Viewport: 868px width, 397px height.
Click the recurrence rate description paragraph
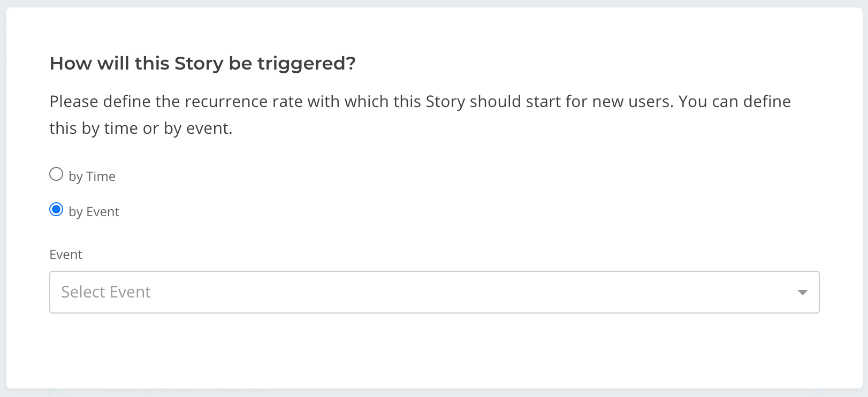[420, 115]
